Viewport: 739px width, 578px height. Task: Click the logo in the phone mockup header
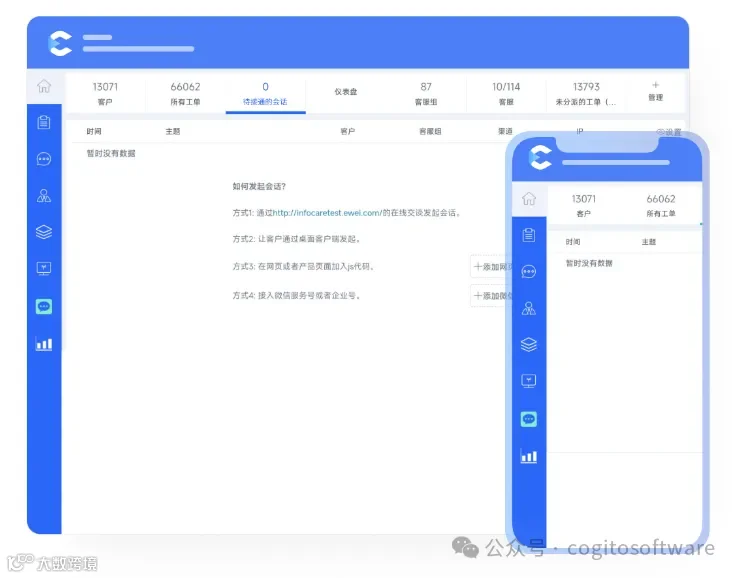540,157
